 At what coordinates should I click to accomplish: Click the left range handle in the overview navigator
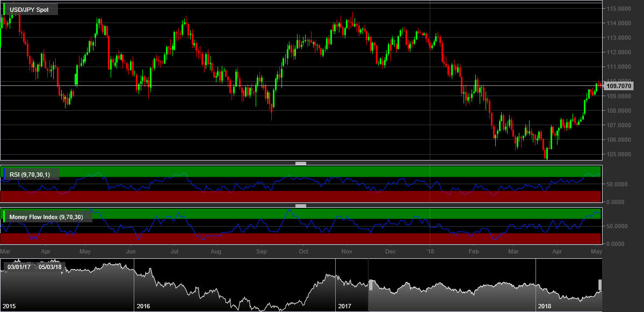370,285
